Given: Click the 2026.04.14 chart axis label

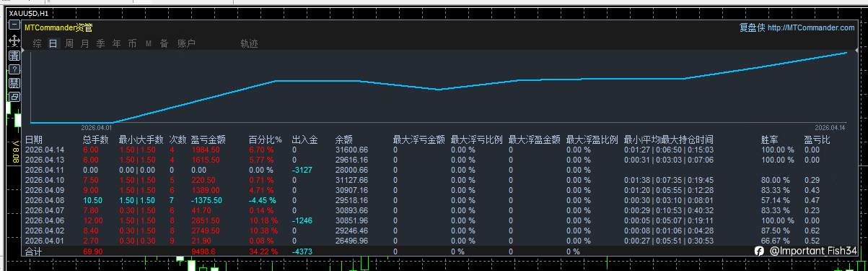Looking at the screenshot, I should (x=830, y=127).
